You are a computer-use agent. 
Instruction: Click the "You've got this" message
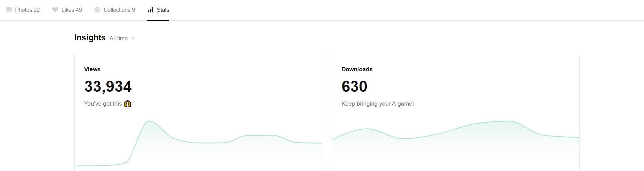103,104
